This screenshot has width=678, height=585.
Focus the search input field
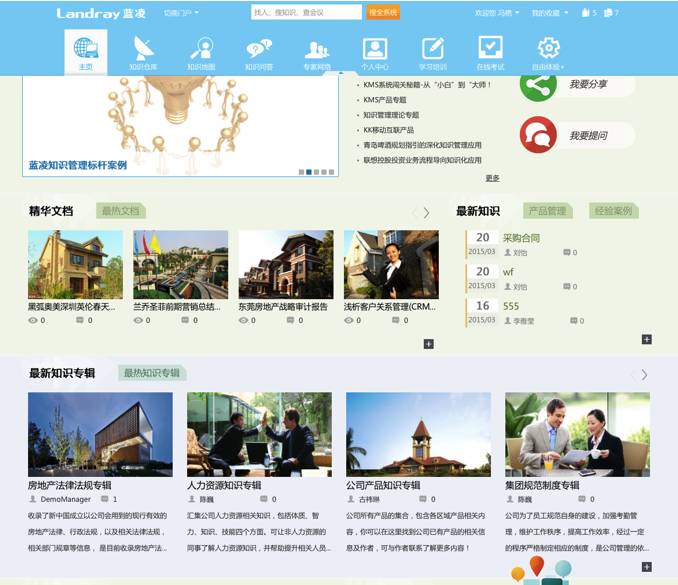[306, 13]
